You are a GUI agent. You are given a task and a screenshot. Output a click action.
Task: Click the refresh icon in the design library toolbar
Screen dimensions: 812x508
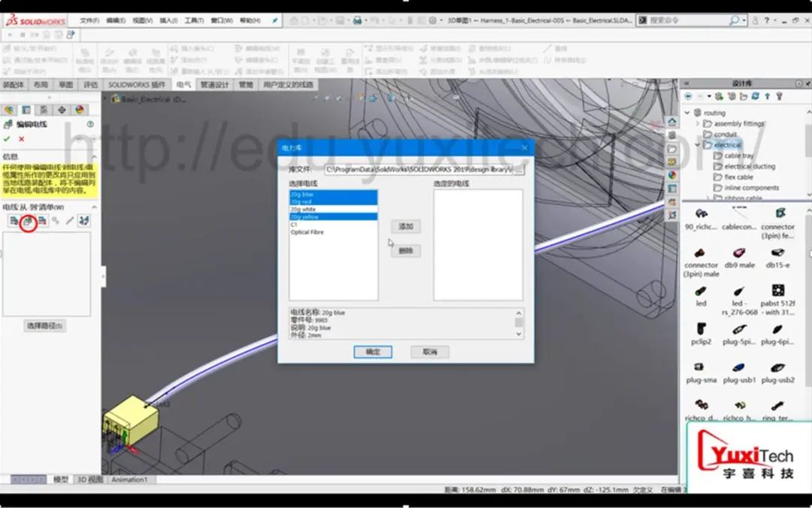tap(755, 96)
